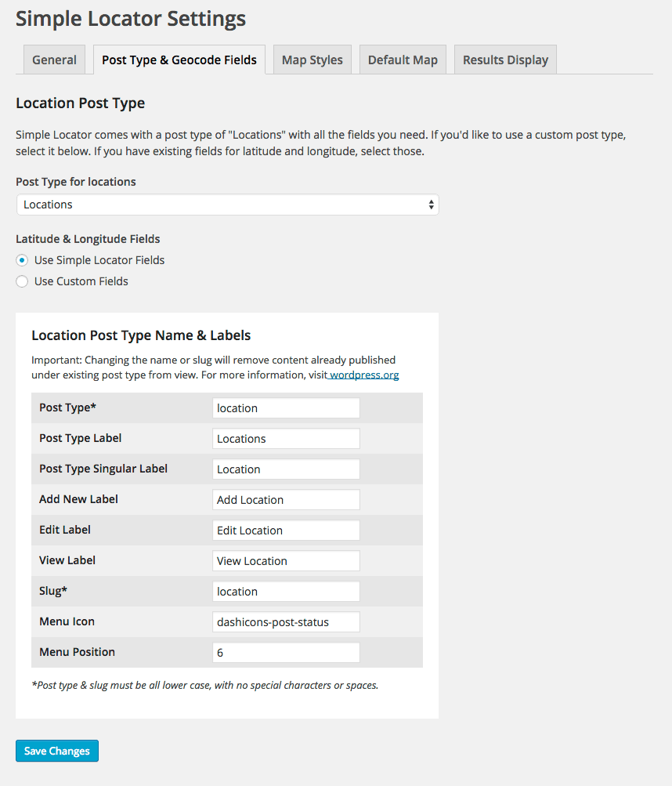
Task: Focus the View Label text field
Action: point(286,561)
